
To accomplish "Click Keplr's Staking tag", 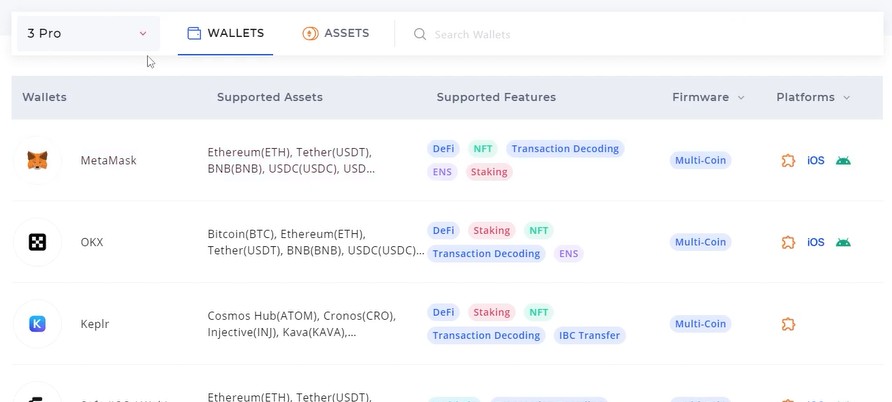I will click(x=492, y=313).
